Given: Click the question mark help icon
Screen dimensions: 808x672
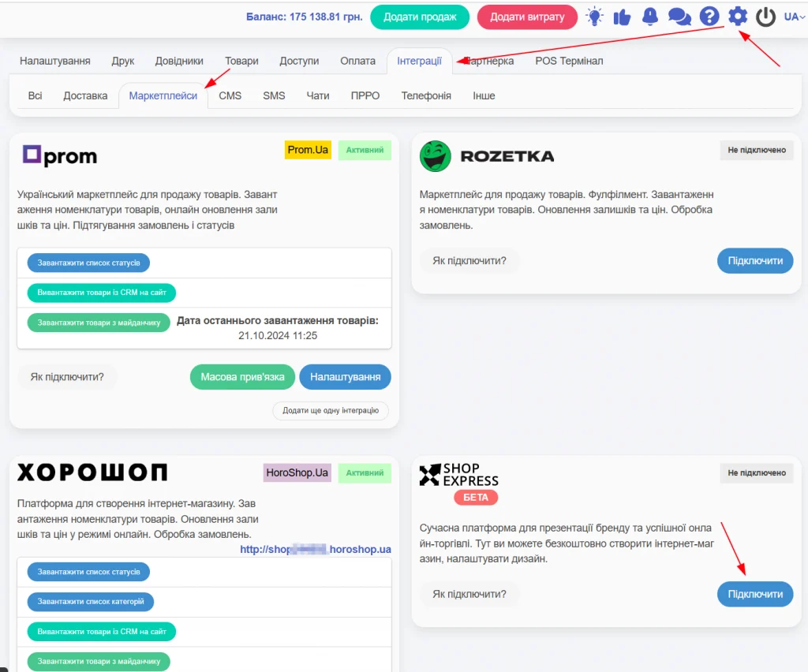Looking at the screenshot, I should point(709,17).
